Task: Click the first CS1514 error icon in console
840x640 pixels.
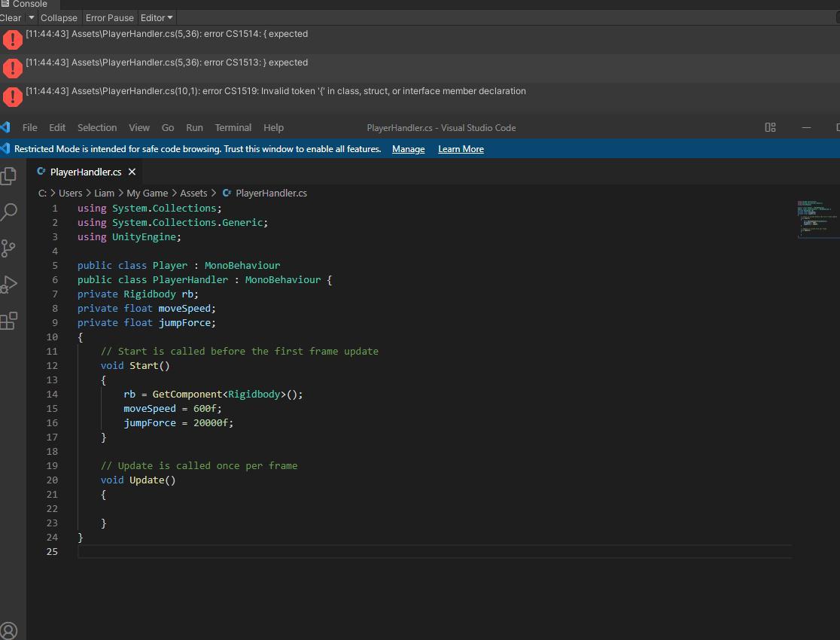Action: [13, 39]
